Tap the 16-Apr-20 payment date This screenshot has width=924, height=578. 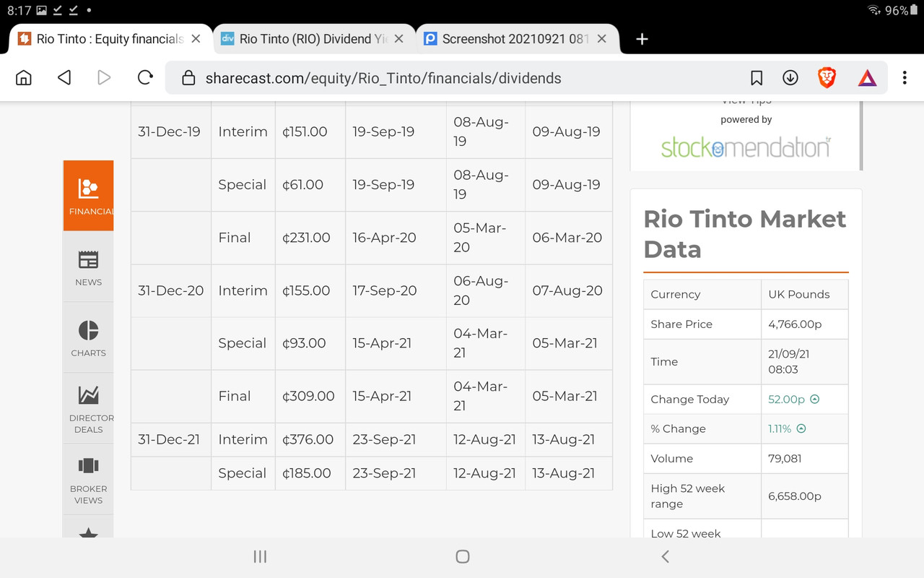pos(384,237)
